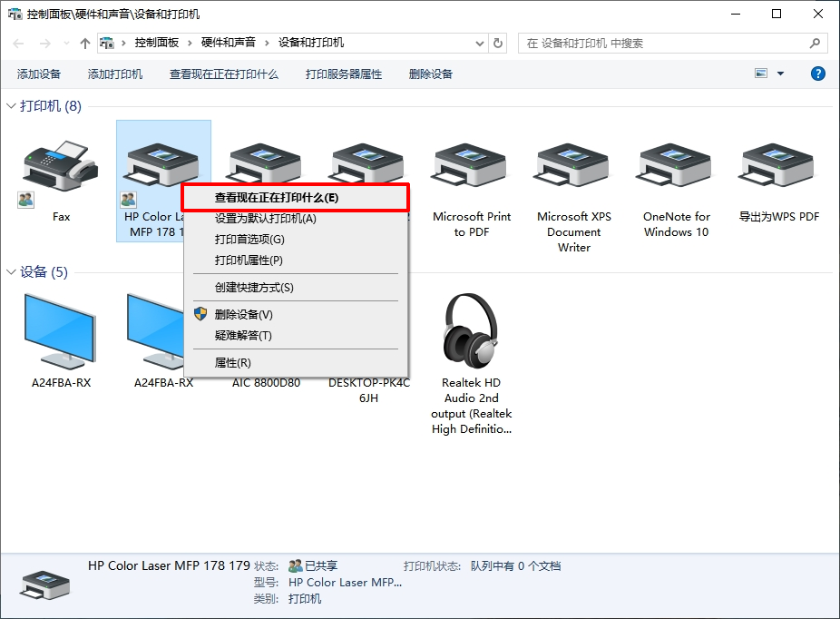This screenshot has height=619, width=840.
Task: Click the DESKTOP-PK4C6JH device label
Action: point(369,390)
